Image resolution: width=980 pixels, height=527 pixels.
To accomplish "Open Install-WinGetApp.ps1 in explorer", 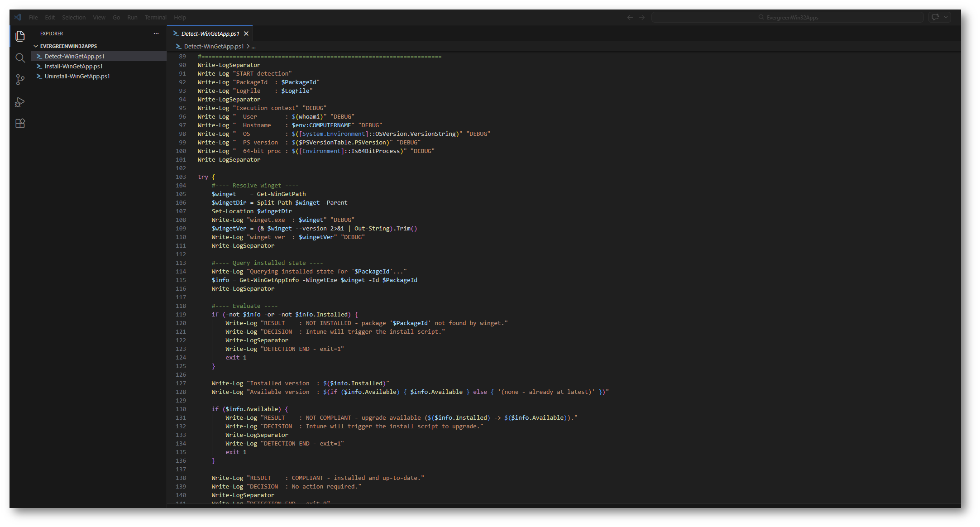I will (73, 67).
